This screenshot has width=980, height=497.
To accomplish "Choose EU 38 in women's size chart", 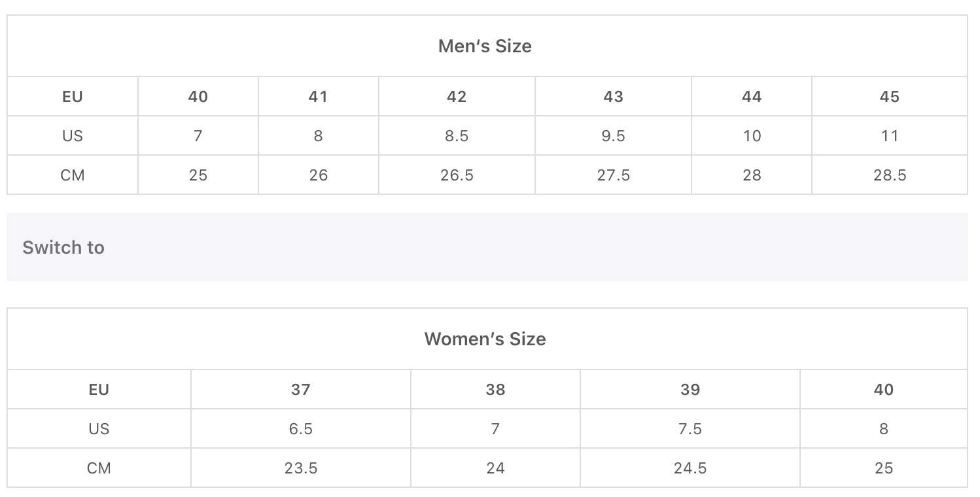I will [x=495, y=390].
